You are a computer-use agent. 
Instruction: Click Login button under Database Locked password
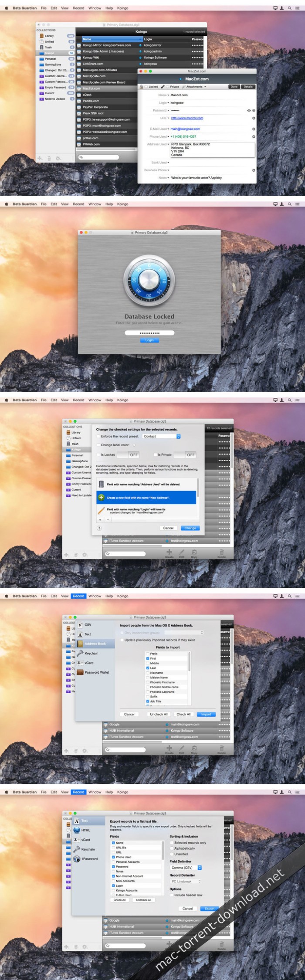[149, 340]
